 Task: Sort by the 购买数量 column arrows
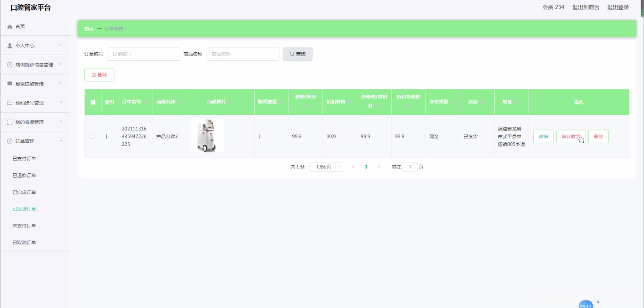281,102
